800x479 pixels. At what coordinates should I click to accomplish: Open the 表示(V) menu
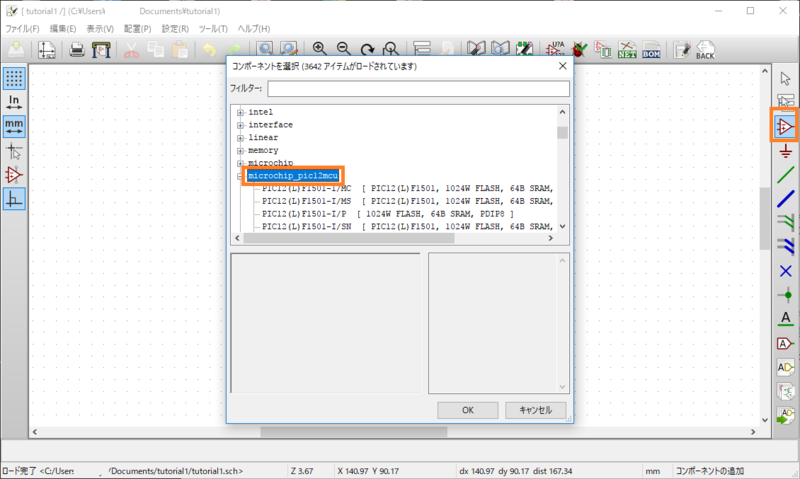click(100, 29)
